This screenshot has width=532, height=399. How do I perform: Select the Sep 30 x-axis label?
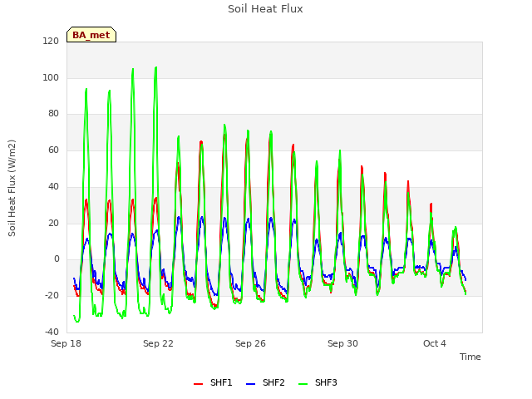point(342,343)
